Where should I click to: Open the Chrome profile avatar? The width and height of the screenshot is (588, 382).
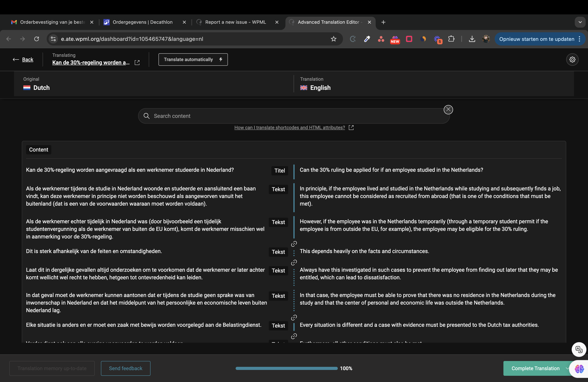point(486,39)
